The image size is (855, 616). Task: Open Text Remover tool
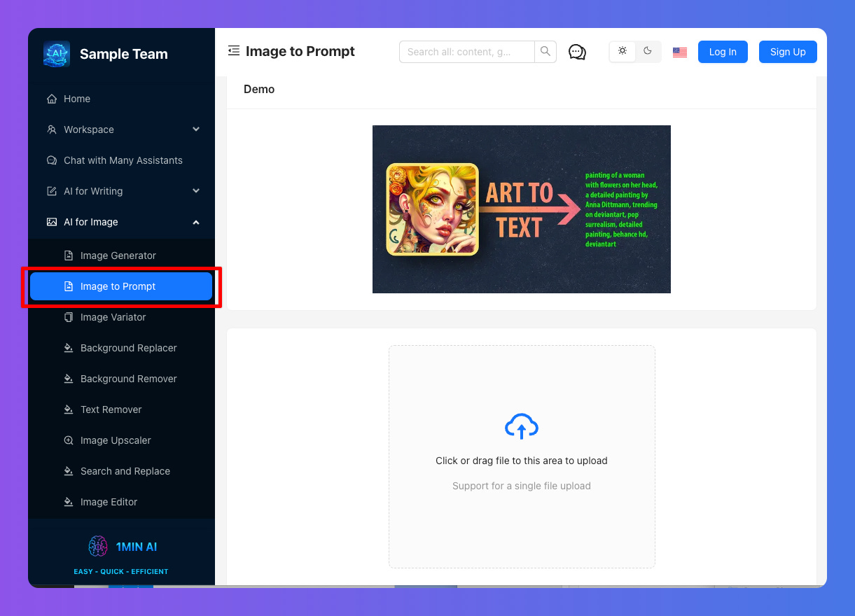click(121, 409)
